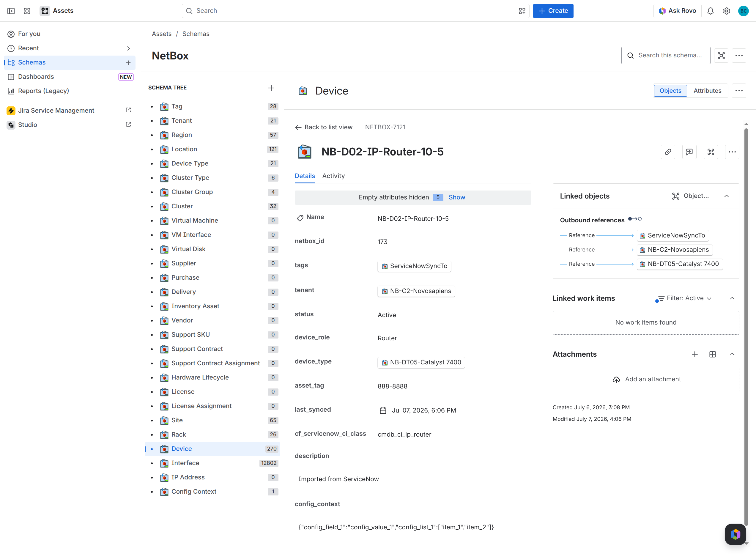Screen dimensions: 756x554
Task: Open Object graph in Linked objects
Action: 690,196
